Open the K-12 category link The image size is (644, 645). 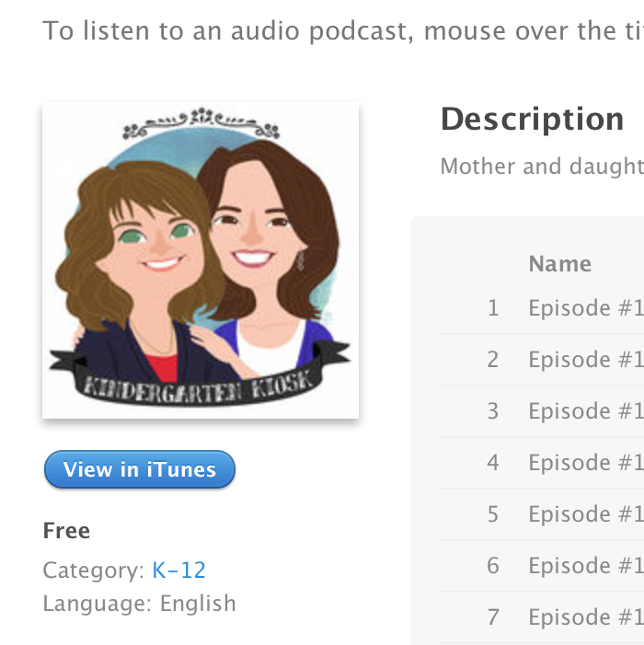click(178, 570)
